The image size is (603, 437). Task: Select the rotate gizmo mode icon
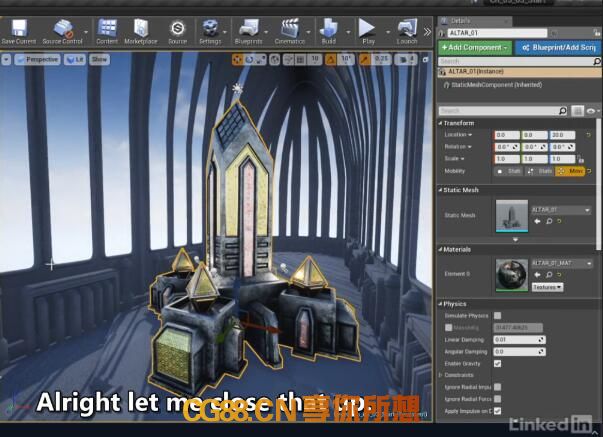point(249,60)
